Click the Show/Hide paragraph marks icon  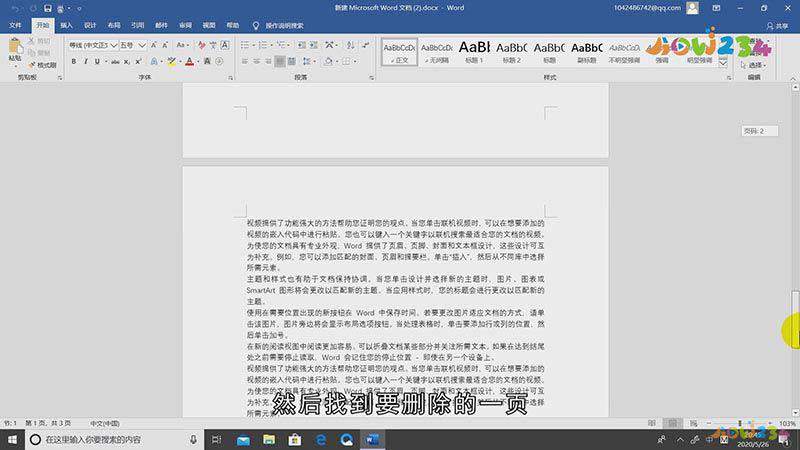pos(366,45)
